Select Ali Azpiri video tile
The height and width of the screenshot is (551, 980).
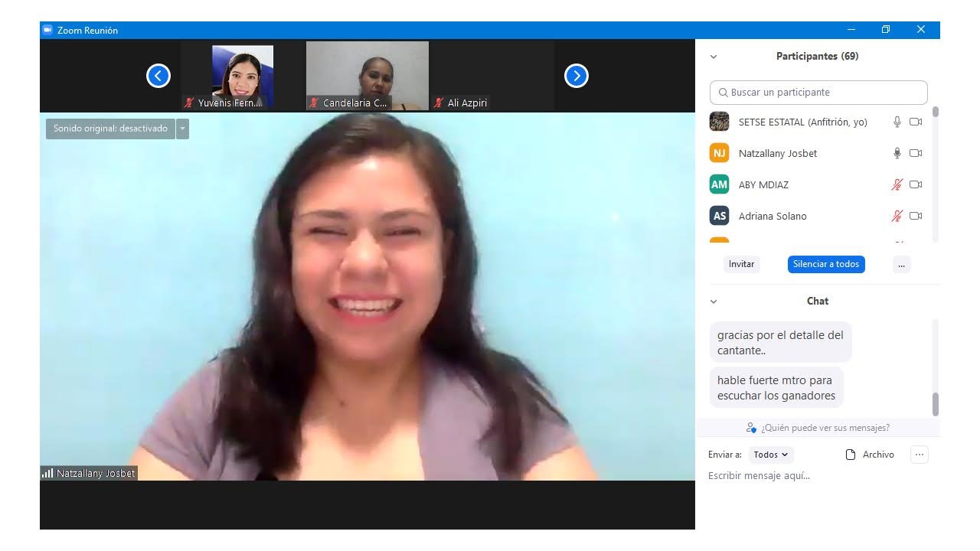pos(492,76)
